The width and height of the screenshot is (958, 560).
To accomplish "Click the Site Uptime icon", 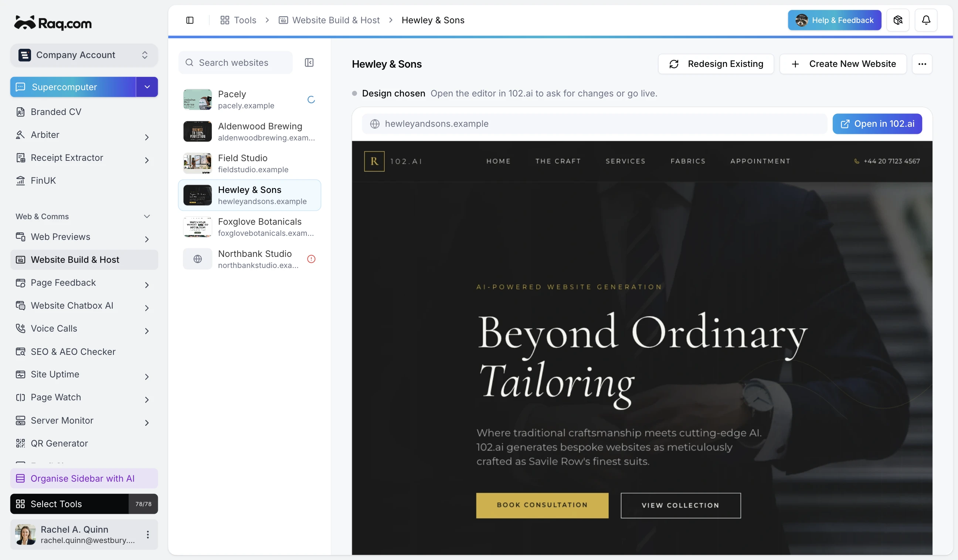I will [20, 374].
